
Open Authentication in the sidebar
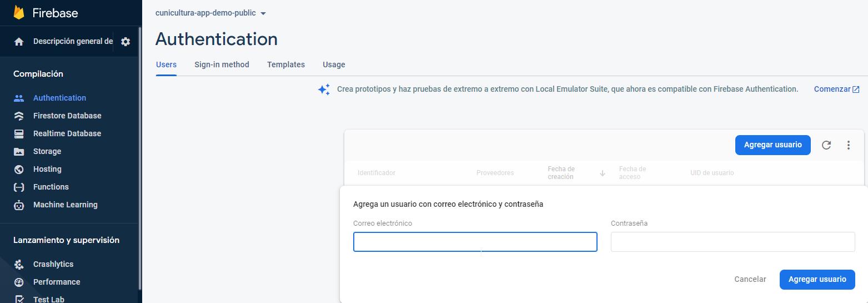(x=59, y=98)
